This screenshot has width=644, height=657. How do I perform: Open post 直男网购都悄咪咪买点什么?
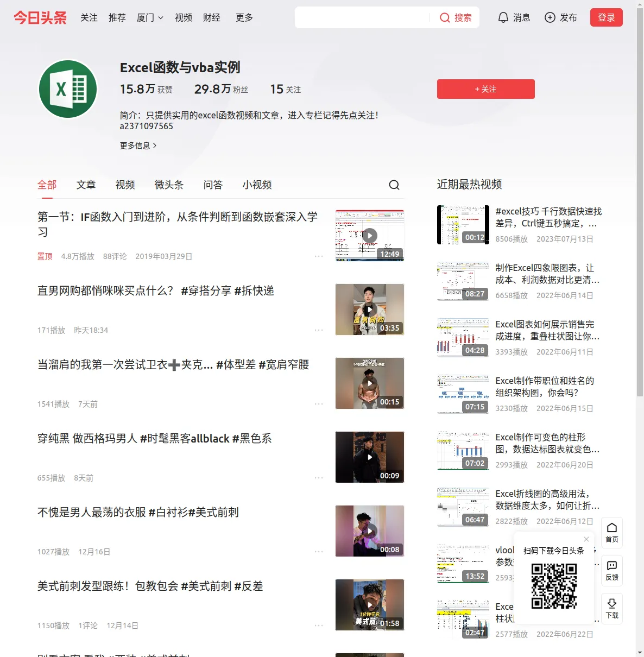(x=155, y=291)
